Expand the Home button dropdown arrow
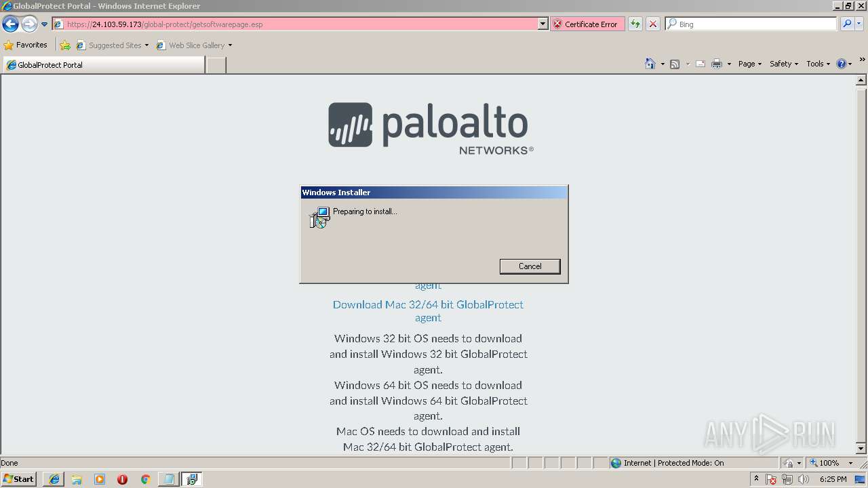Viewport: 868px width, 488px height. [x=662, y=64]
